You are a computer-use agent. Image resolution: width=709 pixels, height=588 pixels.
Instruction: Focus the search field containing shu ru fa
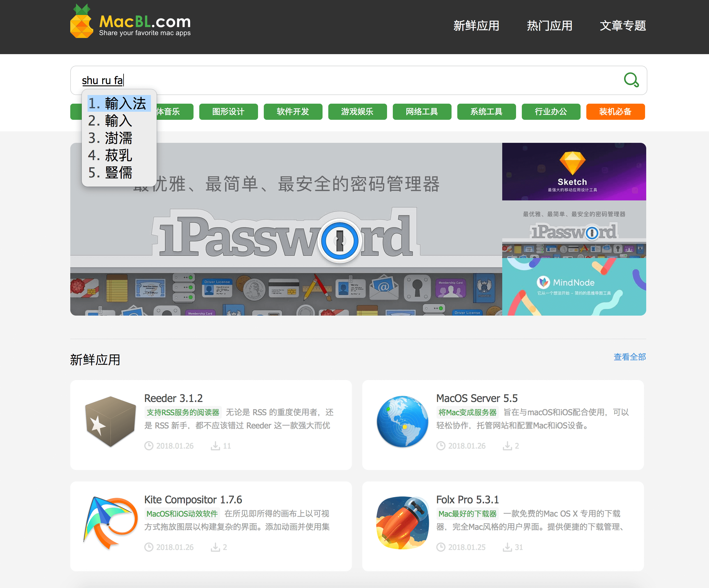(359, 80)
